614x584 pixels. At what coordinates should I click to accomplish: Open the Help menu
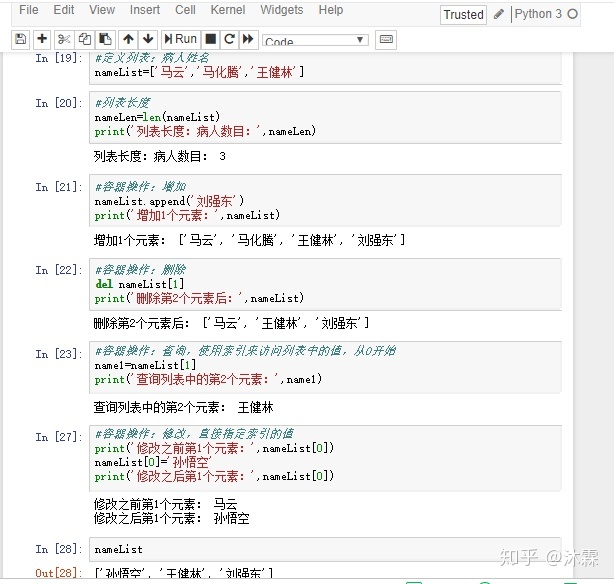(331, 10)
